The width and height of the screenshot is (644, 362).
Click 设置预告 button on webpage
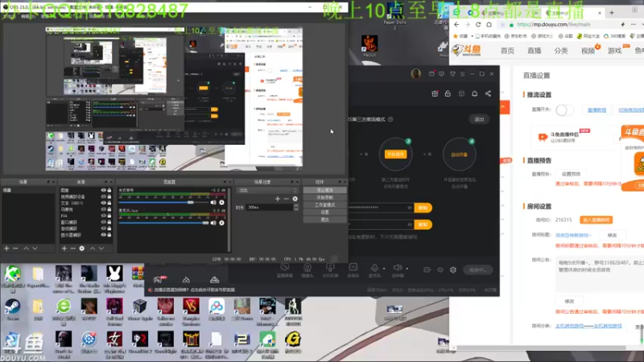click(571, 174)
